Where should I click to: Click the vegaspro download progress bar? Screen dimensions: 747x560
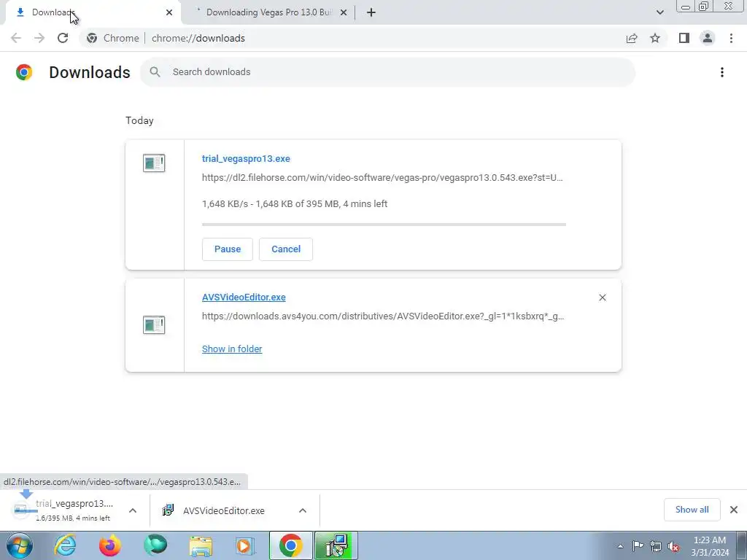pyautogui.click(x=384, y=225)
